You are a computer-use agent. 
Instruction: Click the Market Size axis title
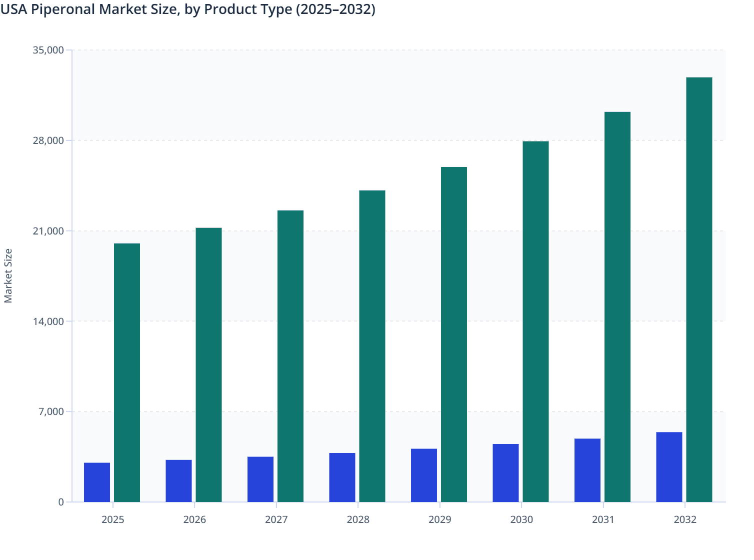[x=9, y=275]
